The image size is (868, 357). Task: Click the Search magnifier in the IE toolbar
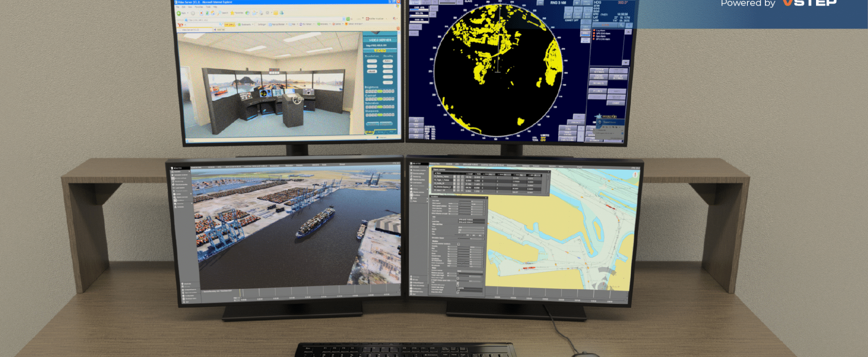click(x=219, y=13)
